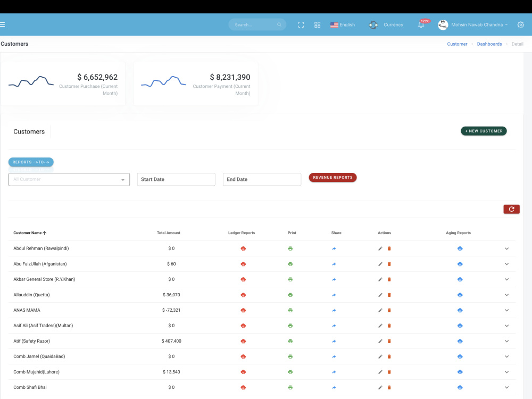Open Customer Purchase stats card
The height and width of the screenshot is (399, 532).
coord(63,84)
